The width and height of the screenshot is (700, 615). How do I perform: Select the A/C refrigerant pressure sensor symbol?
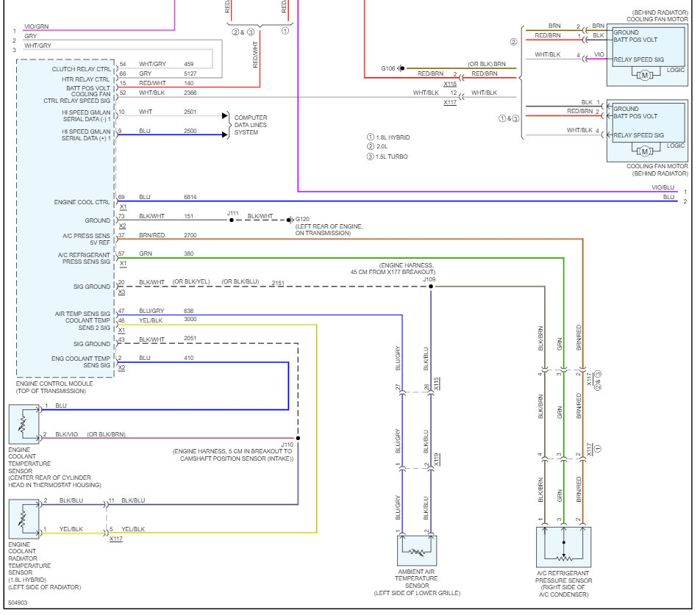tap(563, 547)
